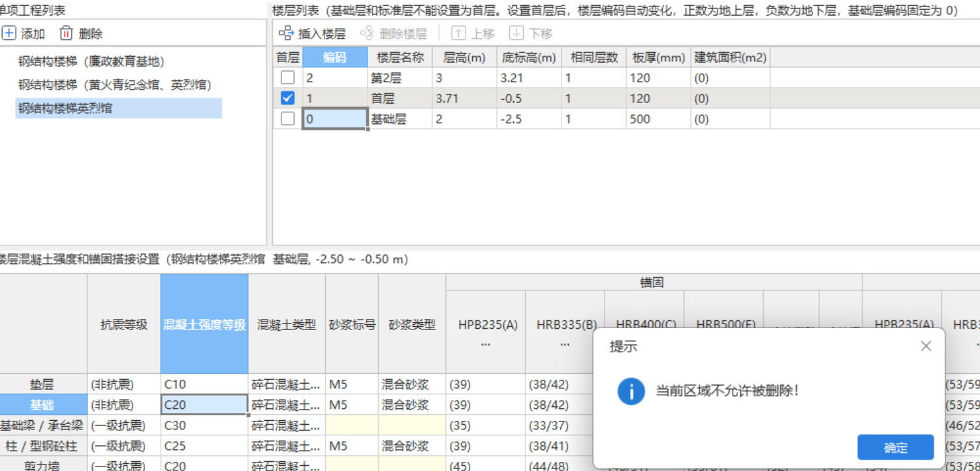The width and height of the screenshot is (980, 471).
Task: Click the 底标高(m) column header
Action: (x=529, y=57)
